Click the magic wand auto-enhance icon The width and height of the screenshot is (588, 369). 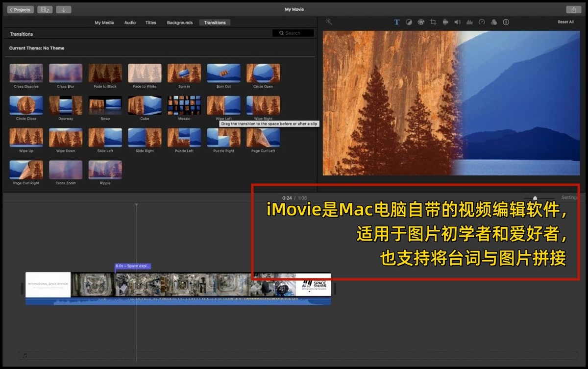coord(329,22)
